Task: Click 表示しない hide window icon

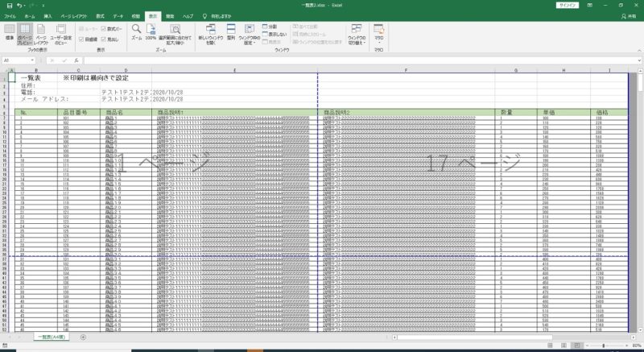Action: click(x=275, y=34)
